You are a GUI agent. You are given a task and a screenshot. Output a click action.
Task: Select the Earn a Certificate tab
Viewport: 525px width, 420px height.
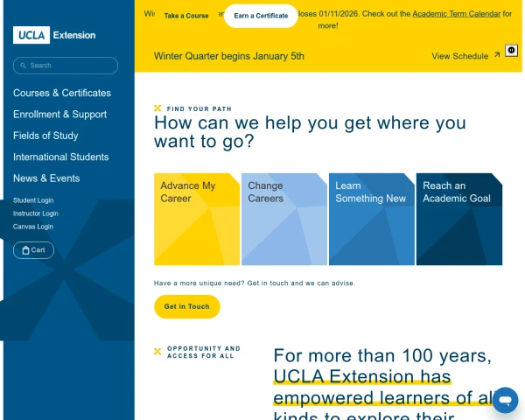click(261, 16)
